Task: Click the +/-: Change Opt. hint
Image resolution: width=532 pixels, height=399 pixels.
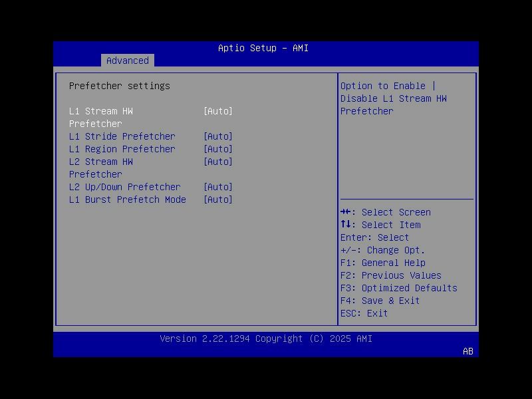Action: click(x=383, y=250)
